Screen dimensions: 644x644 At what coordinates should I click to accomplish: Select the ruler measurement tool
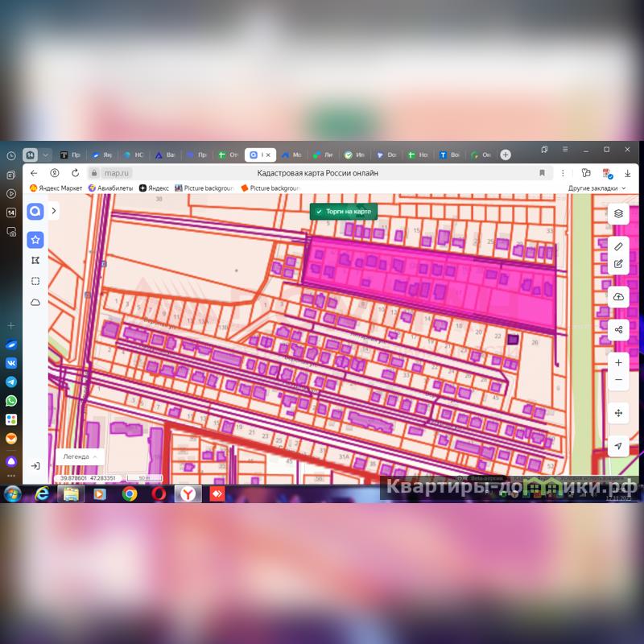click(x=618, y=246)
